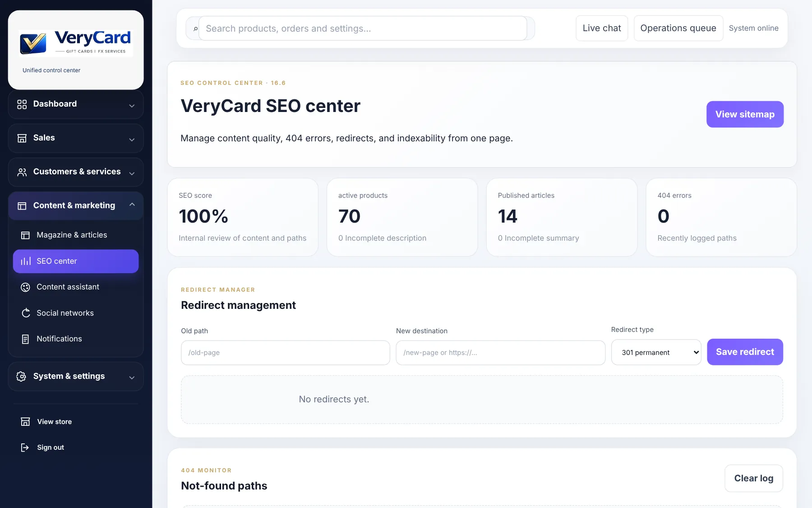
Task: Click the VeryCard logo image
Action: (x=76, y=43)
